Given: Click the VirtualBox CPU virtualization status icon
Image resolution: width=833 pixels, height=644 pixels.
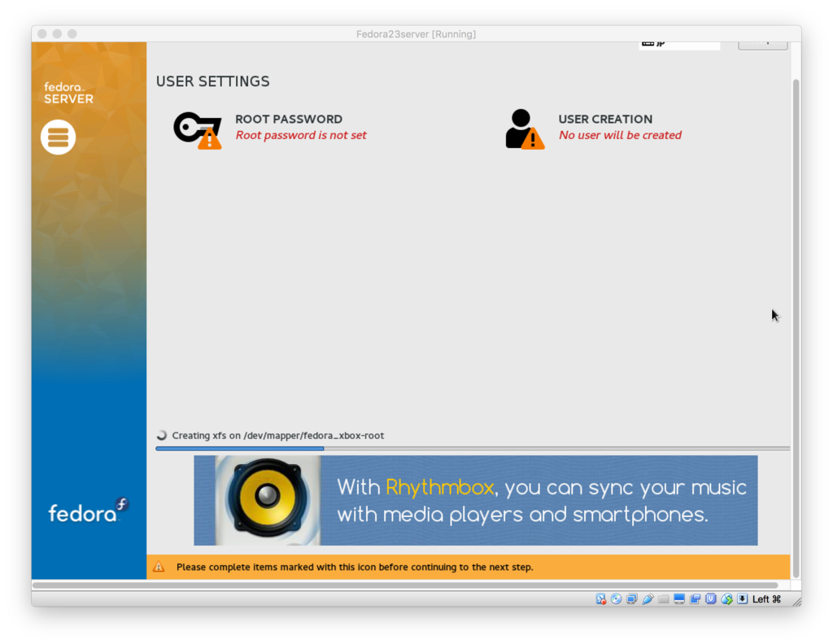Looking at the screenshot, I should pos(711,599).
